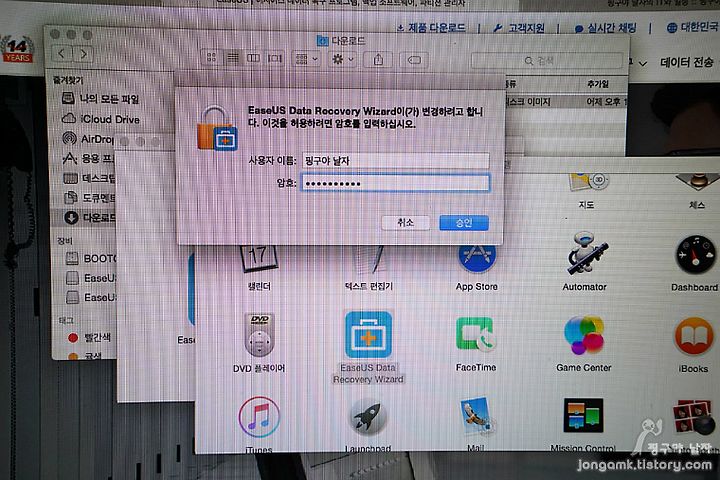Go forward in 다운로드 Finder window
This screenshot has height=480, width=720.
(83, 54)
